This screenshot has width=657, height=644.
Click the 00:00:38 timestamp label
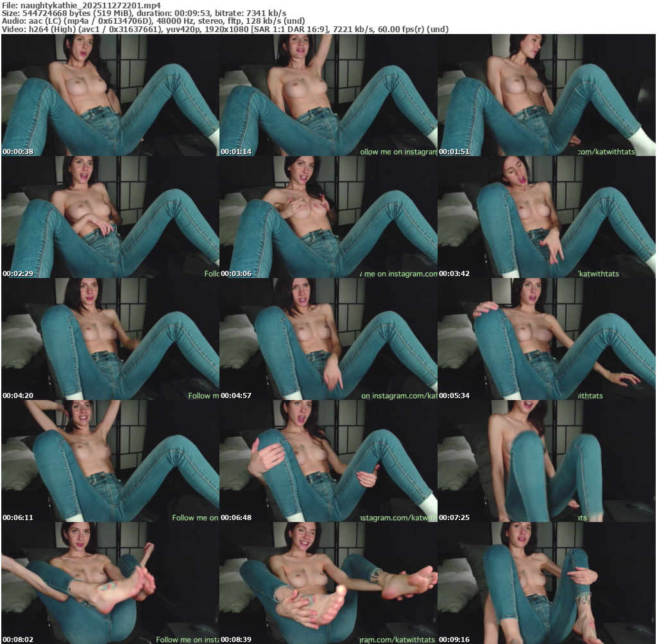tap(18, 152)
